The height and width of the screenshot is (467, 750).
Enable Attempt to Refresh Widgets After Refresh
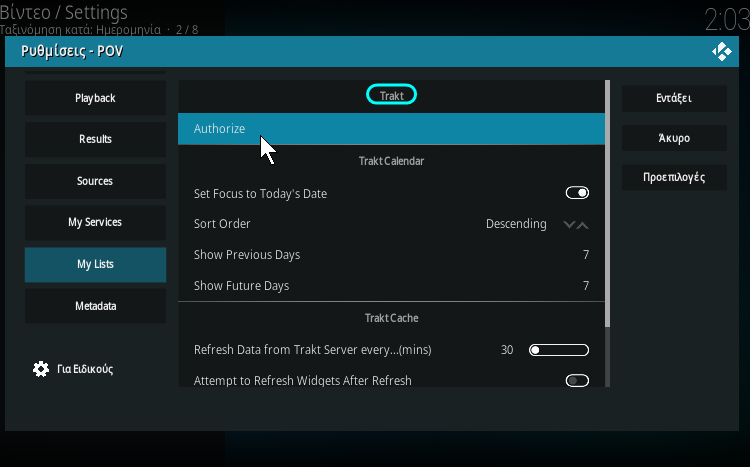577,380
